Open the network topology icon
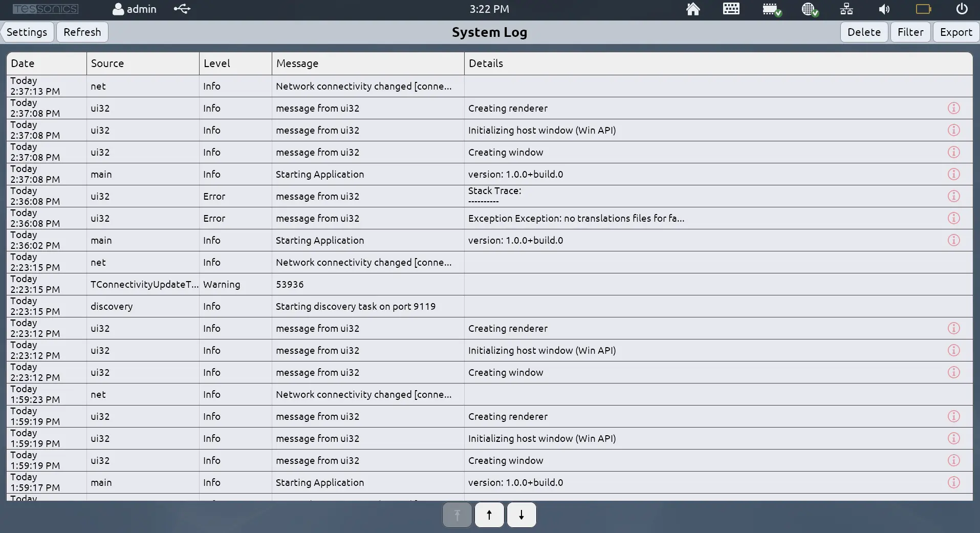This screenshot has width=980, height=533. point(846,9)
